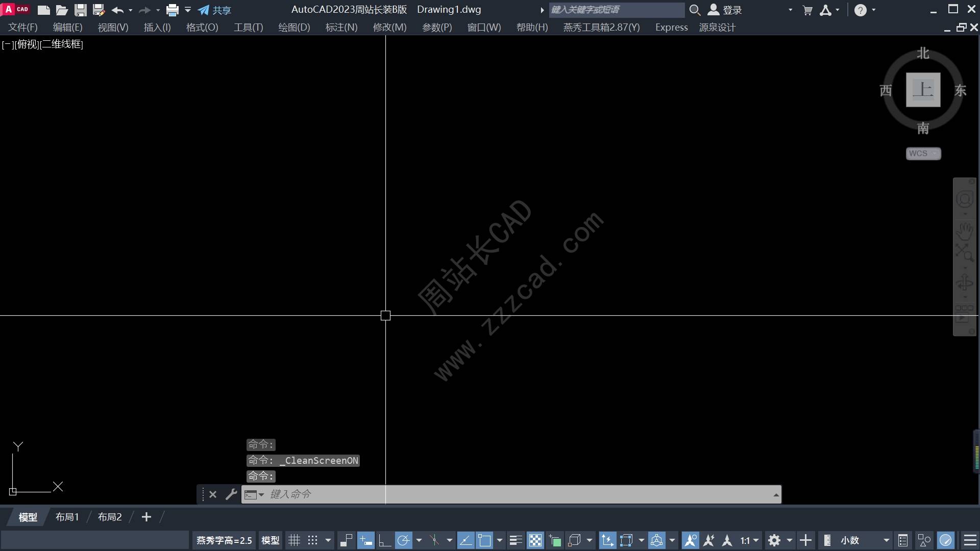980x551 pixels.
Task: Toggle transparency checkerboard icon
Action: coord(535,540)
